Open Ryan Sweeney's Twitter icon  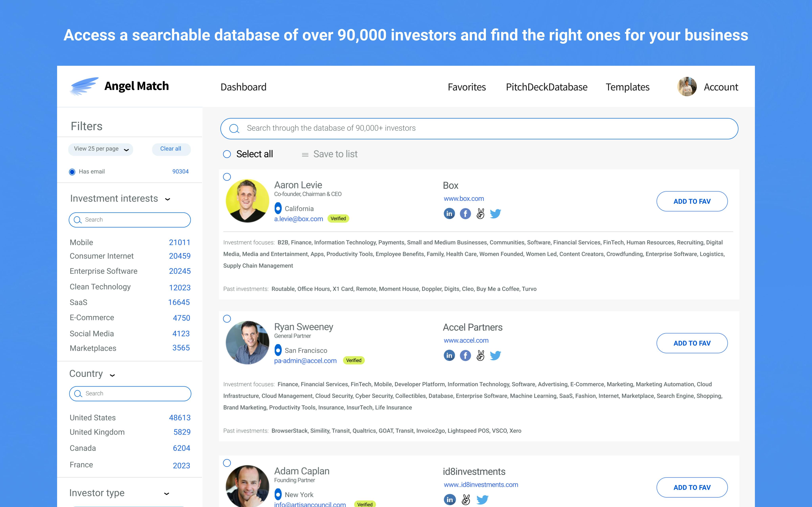[496, 355]
